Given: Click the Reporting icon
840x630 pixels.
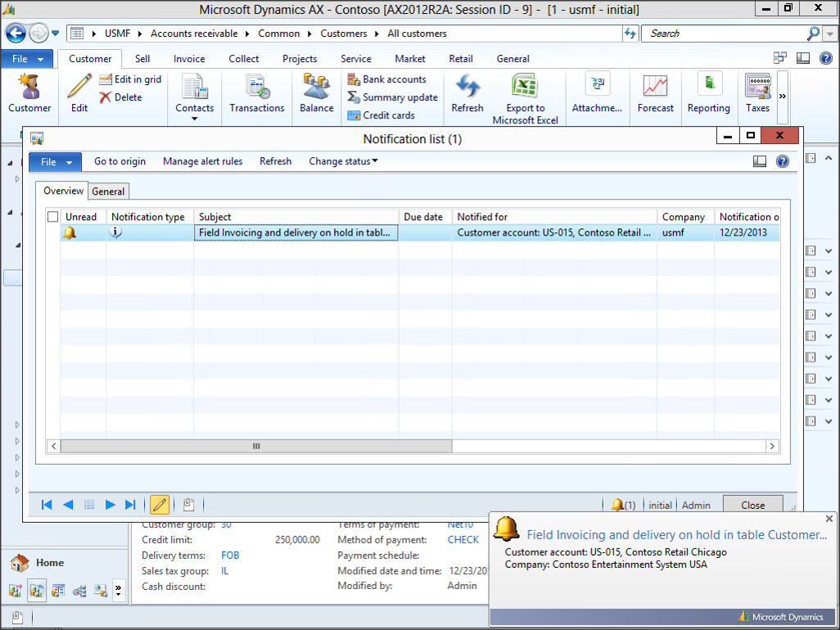Looking at the screenshot, I should (708, 86).
